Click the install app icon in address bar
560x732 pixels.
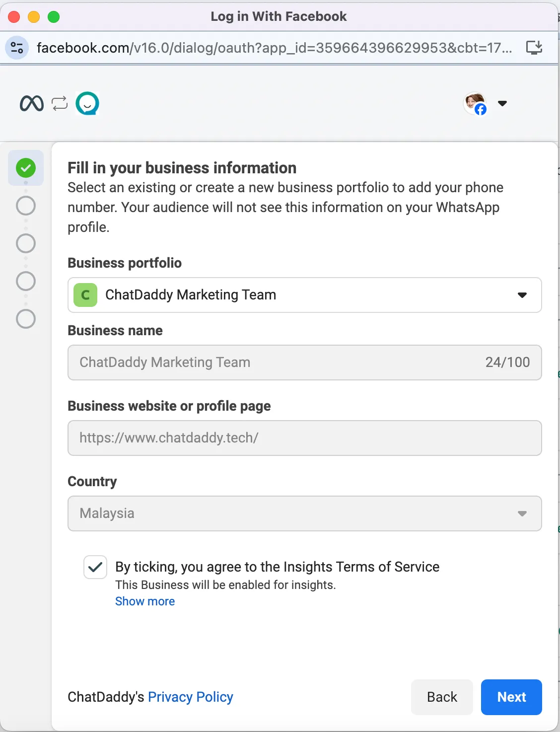[534, 48]
